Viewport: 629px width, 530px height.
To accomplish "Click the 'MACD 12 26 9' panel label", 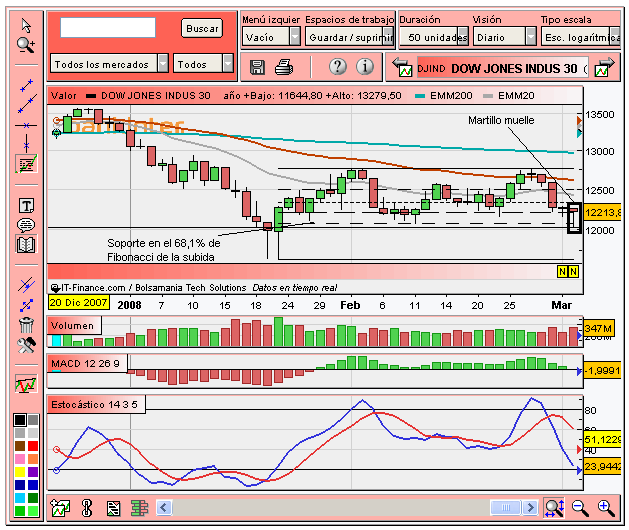I will (x=86, y=363).
